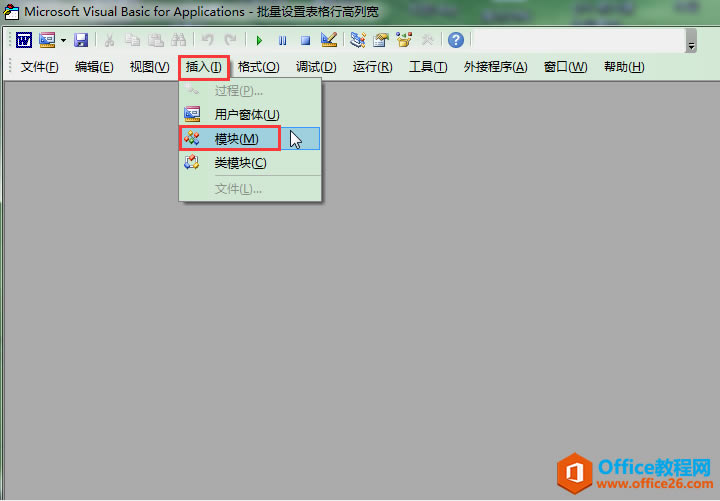
Task: Click the Save icon in toolbar
Action: tap(81, 40)
